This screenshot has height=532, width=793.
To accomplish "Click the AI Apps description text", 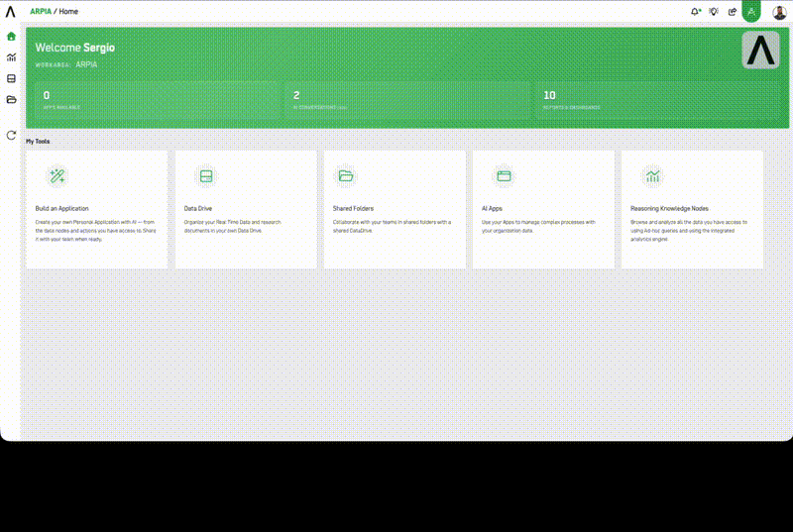I will 538,226.
